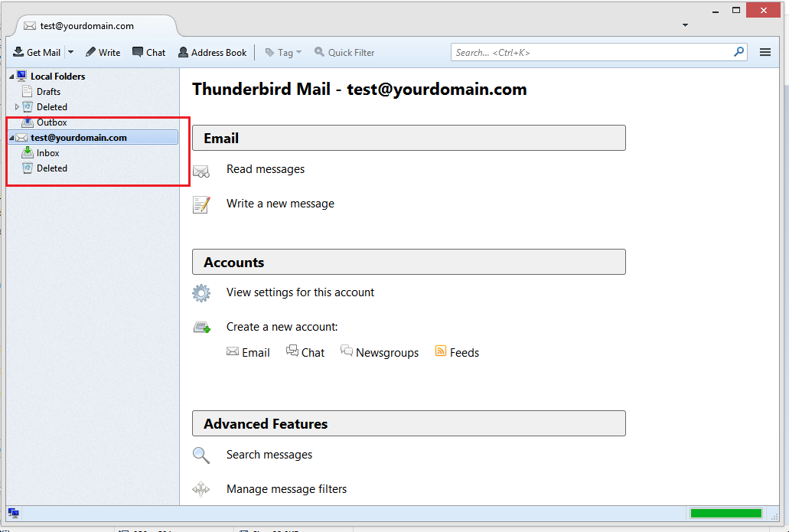Click the Newsgroups icon under Create account
The width and height of the screenshot is (789, 532).
point(346,351)
